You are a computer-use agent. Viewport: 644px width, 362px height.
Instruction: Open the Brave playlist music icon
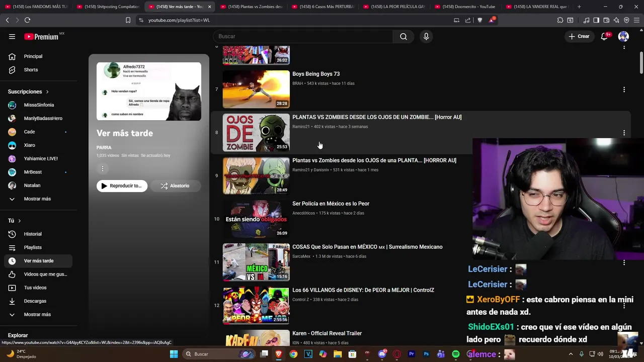click(586, 20)
